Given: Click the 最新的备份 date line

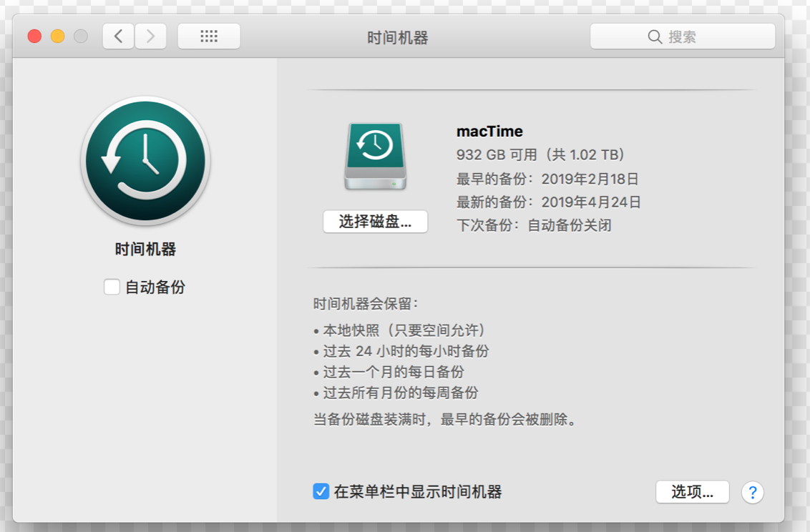Looking at the screenshot, I should point(548,202).
